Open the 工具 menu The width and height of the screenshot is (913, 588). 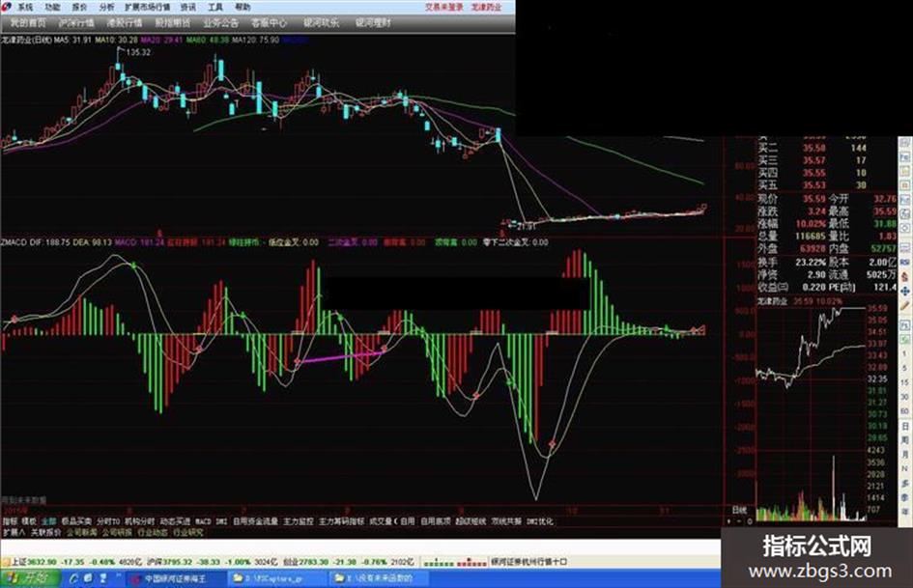tap(215, 7)
